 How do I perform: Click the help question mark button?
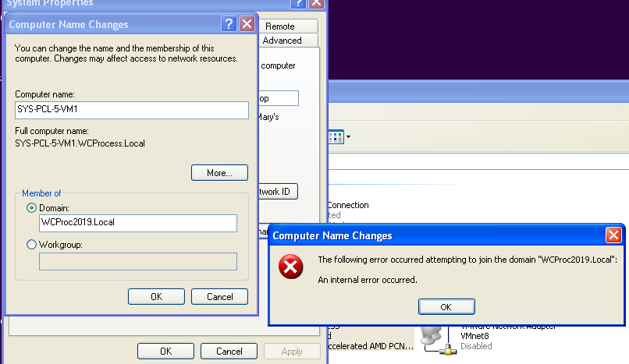pos(229,24)
